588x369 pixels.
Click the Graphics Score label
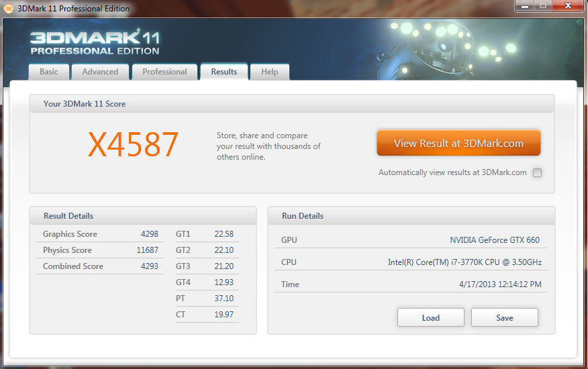pyautogui.click(x=70, y=234)
